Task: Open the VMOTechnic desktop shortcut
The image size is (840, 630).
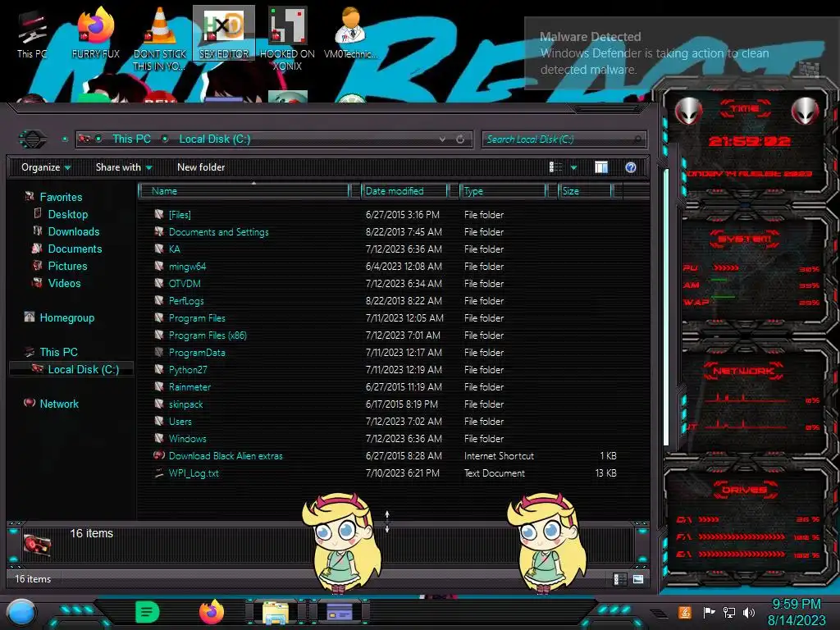Action: tap(350, 33)
